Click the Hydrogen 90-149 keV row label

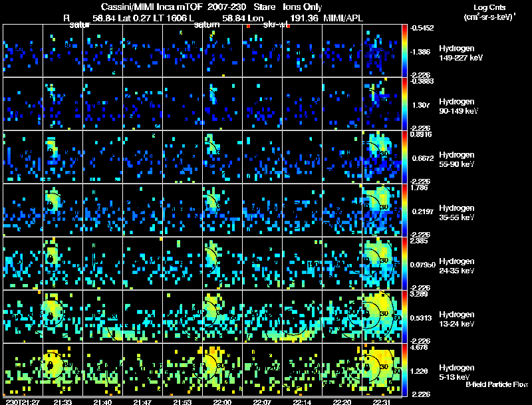click(460, 106)
